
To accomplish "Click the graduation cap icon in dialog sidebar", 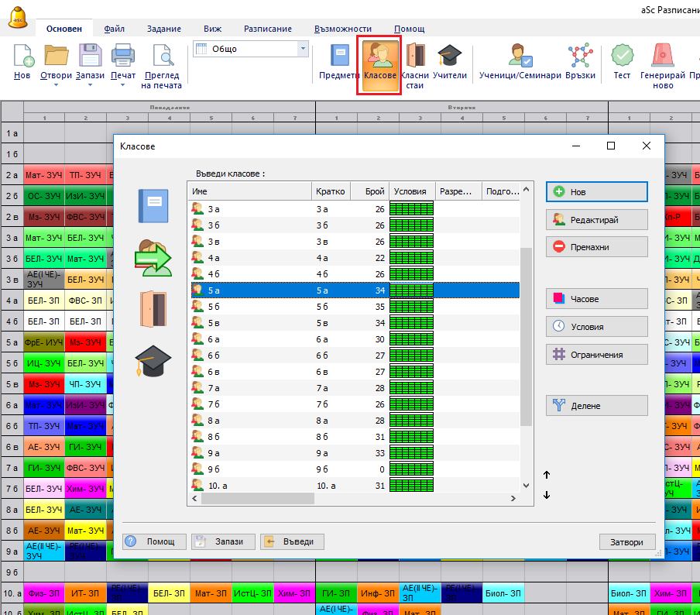I will click(x=153, y=361).
